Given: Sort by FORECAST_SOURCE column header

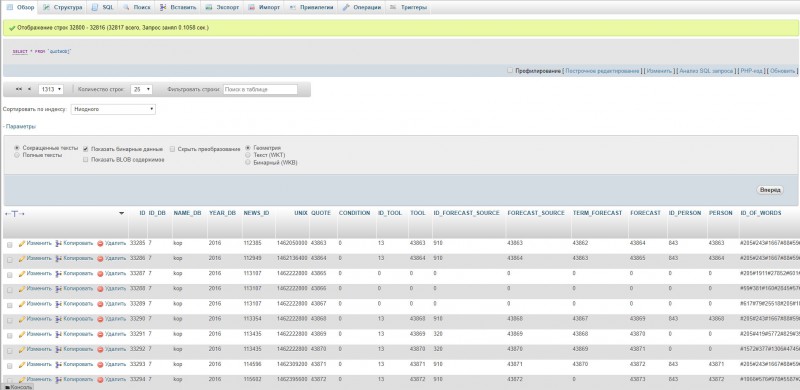Looking at the screenshot, I should coord(536,213).
